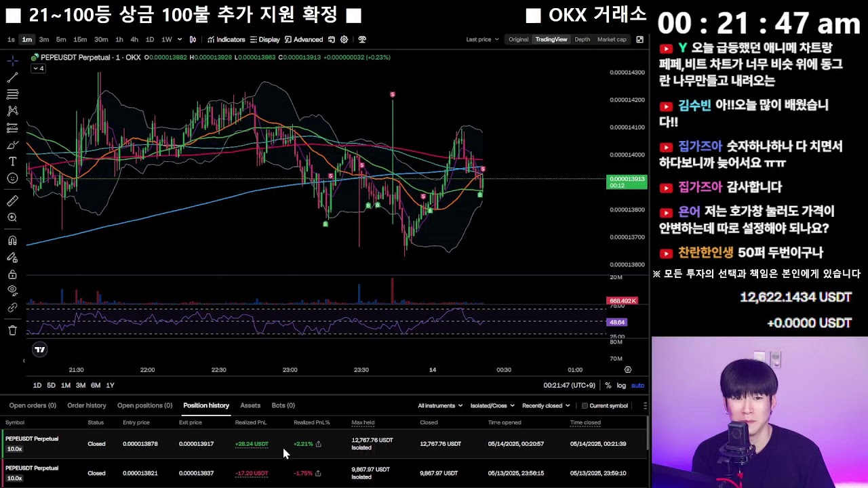This screenshot has width=868, height=488.
Task: Expand chart to fullscreen
Action: (x=639, y=39)
